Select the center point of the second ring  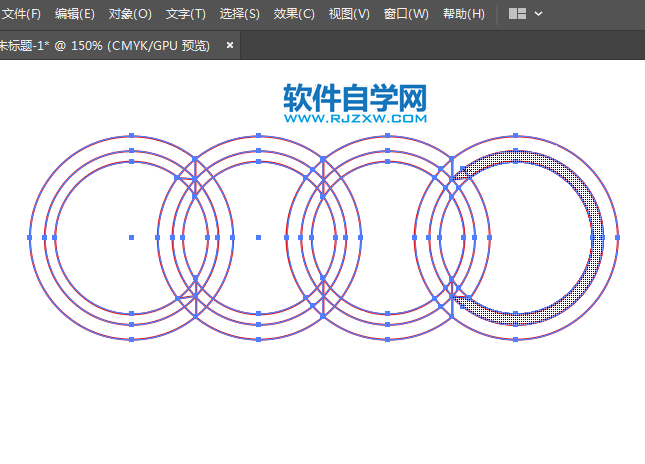(258, 237)
